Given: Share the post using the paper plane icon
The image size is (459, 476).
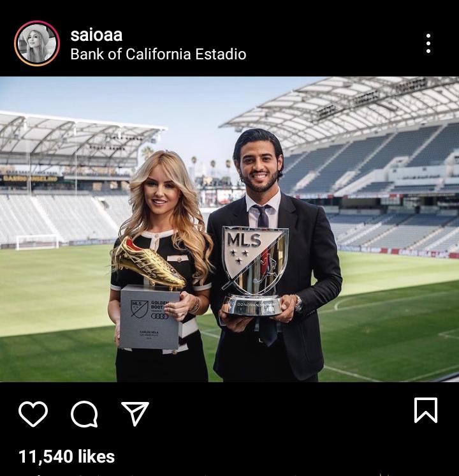Looking at the screenshot, I should (x=135, y=413).
